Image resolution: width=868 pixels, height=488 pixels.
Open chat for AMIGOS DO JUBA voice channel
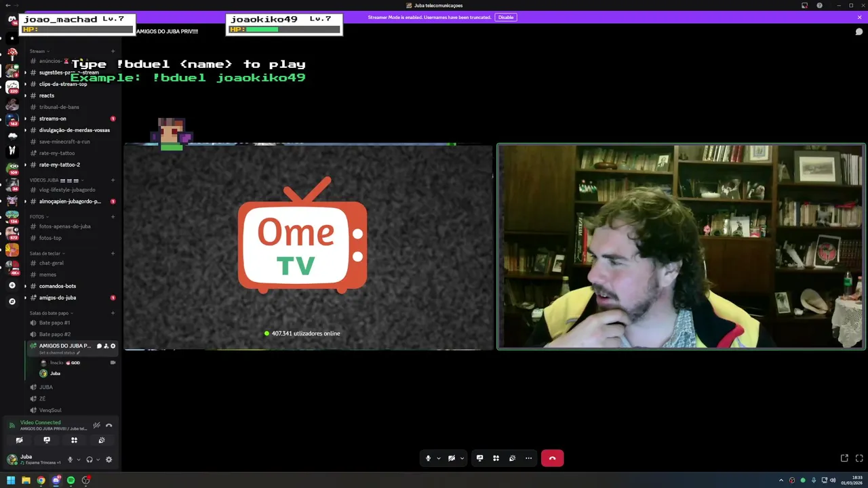pos(99,346)
